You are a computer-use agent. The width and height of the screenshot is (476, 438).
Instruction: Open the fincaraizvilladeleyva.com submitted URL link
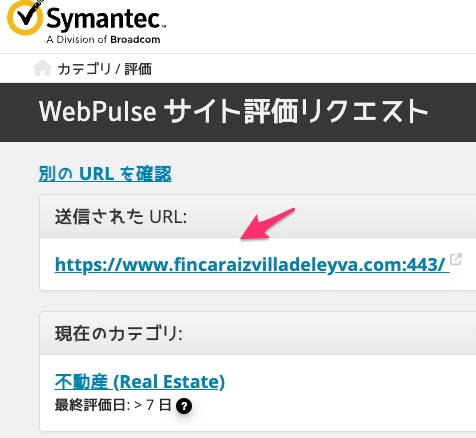pos(252,264)
